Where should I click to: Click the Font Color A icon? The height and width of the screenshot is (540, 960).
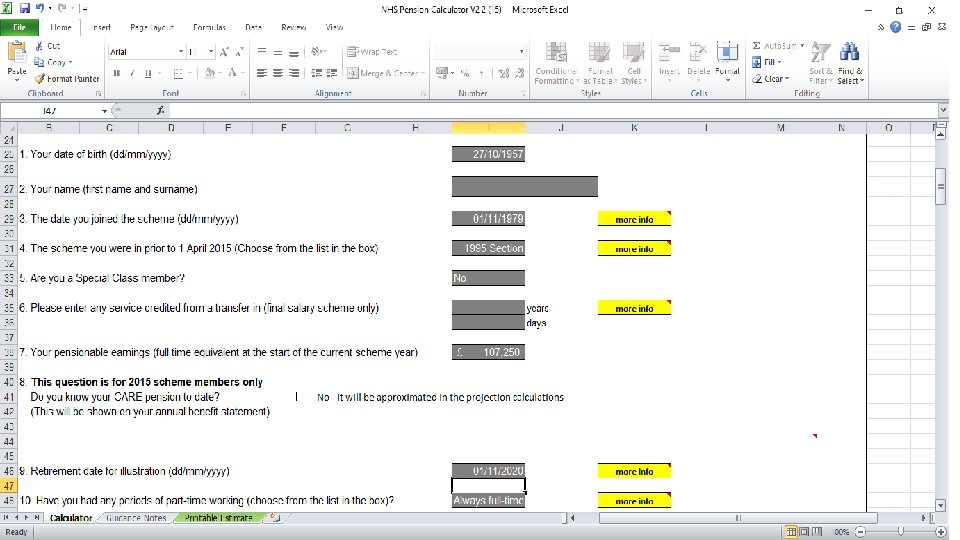tap(232, 73)
